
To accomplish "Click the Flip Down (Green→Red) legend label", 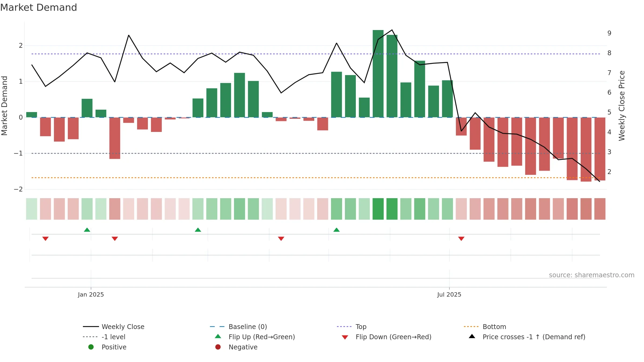I will click(393, 337).
